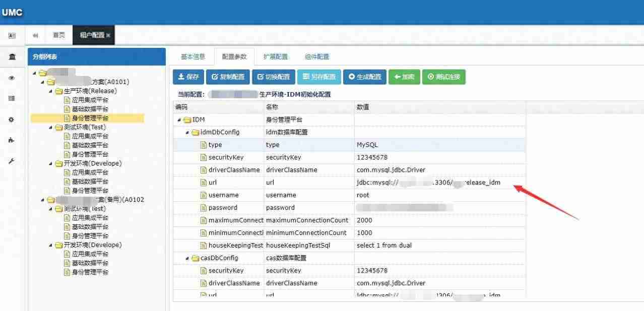Collapse the 备用 (A0102) scheme node
Viewport: 644px width, 311px height.
(x=42, y=200)
